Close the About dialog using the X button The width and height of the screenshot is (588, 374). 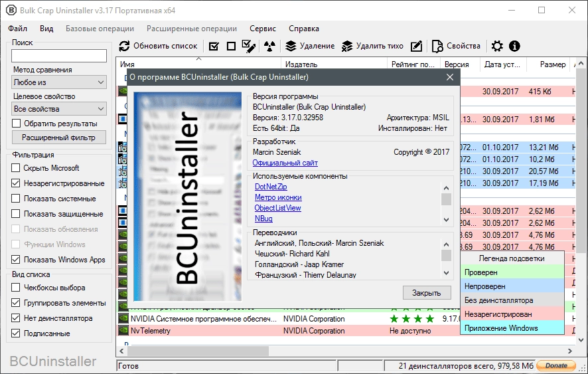[450, 77]
